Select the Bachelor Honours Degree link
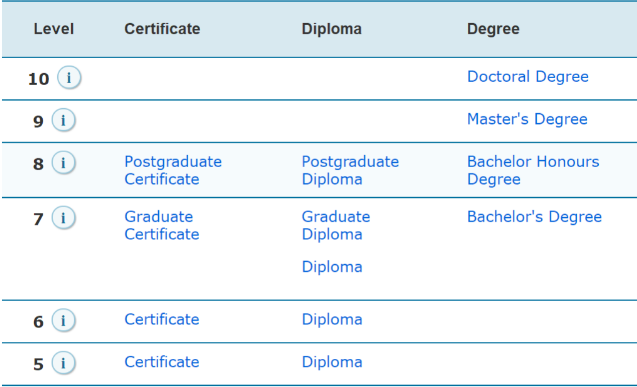The width and height of the screenshot is (637, 387). point(533,171)
